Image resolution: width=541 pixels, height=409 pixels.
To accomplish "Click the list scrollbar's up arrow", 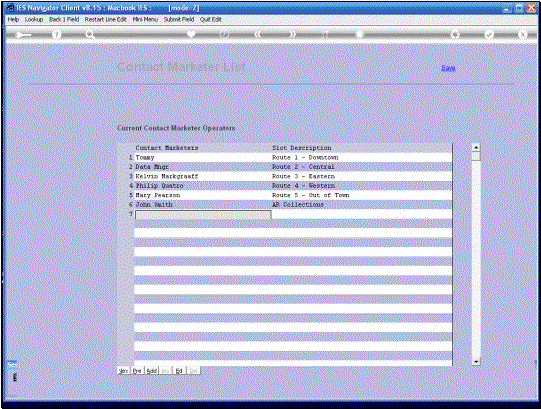I will (x=476, y=147).
